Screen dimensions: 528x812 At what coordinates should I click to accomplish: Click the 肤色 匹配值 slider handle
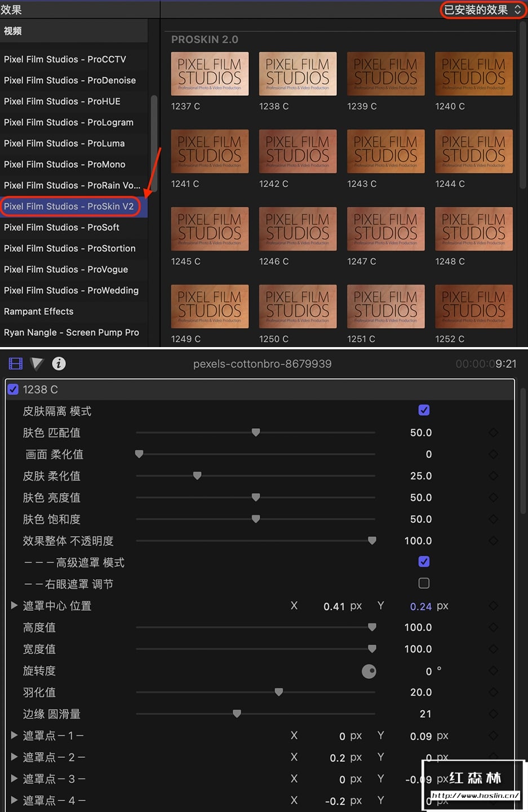pos(256,432)
